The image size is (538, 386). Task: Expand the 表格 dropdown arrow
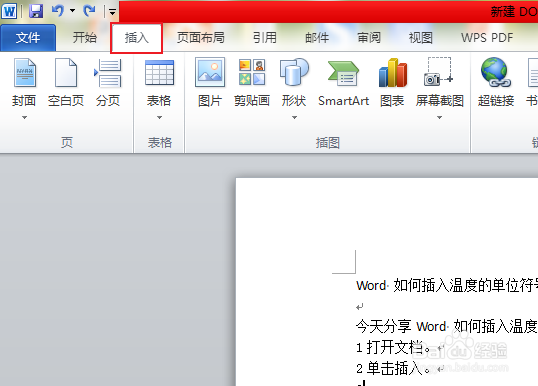pos(159,118)
